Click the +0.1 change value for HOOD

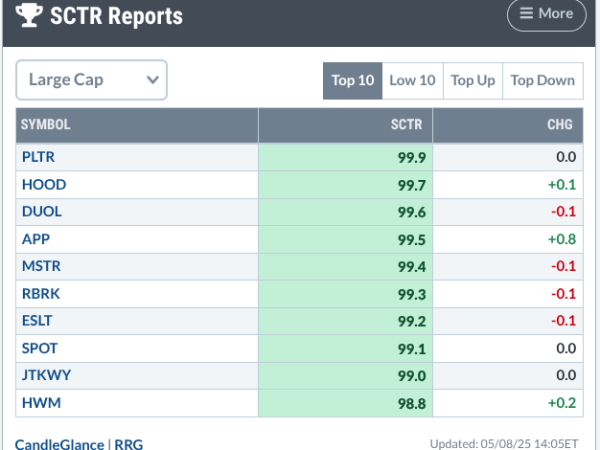point(562,185)
